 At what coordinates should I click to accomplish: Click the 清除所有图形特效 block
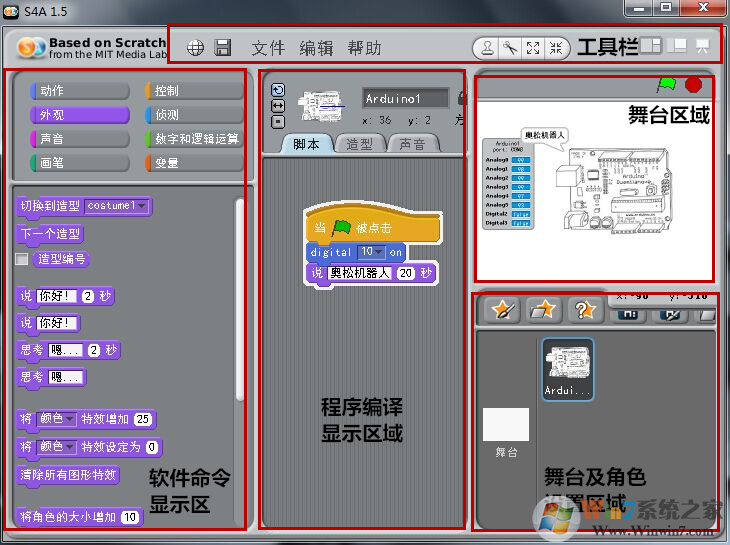click(x=68, y=475)
